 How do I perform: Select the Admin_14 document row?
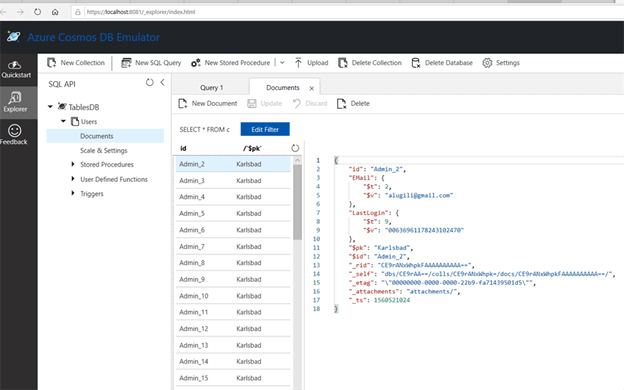233,362
